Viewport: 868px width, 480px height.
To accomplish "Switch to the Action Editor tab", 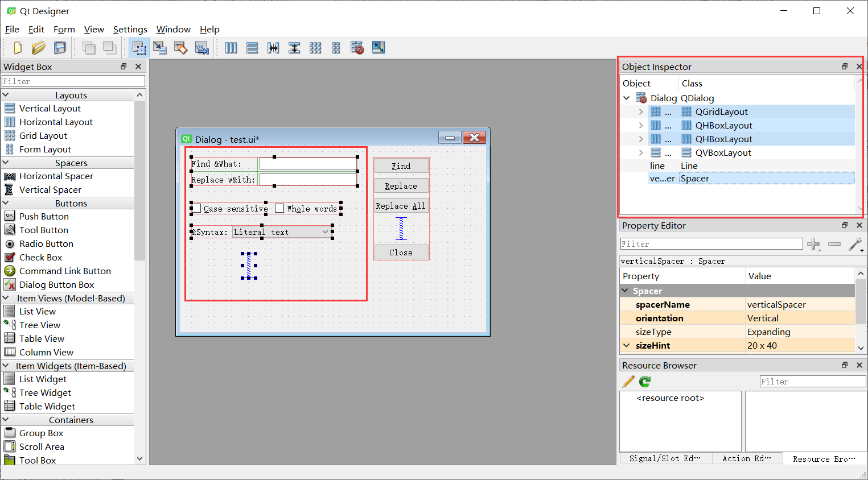I will click(747, 458).
